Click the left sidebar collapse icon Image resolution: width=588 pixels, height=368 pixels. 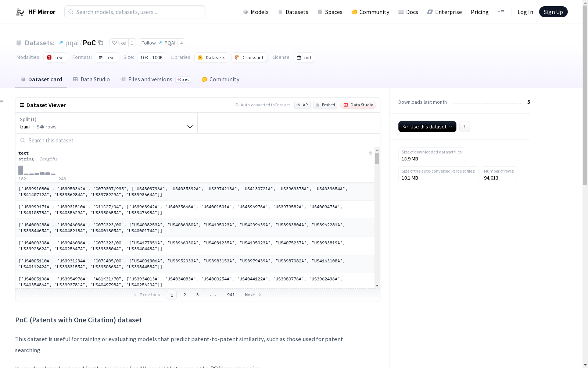[2, 102]
